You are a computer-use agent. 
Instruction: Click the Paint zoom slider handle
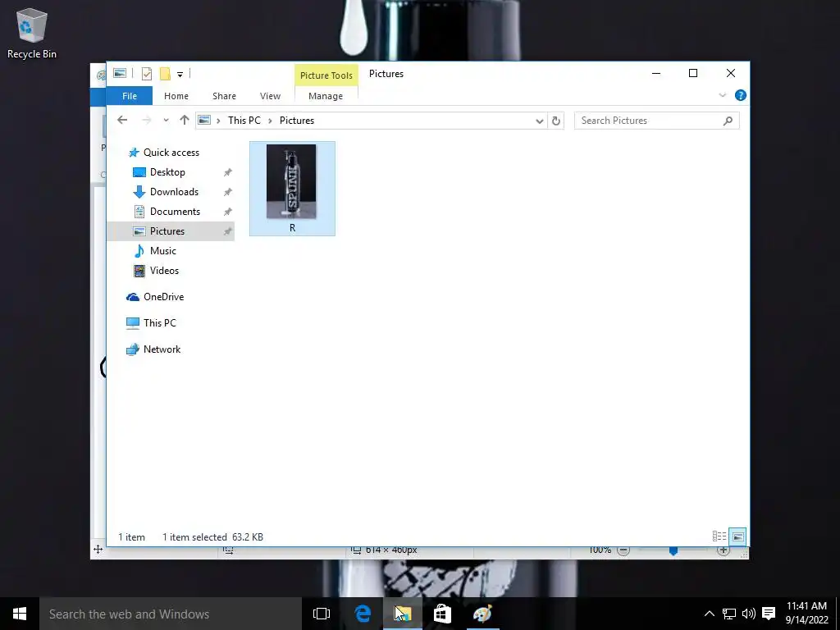[x=673, y=551]
